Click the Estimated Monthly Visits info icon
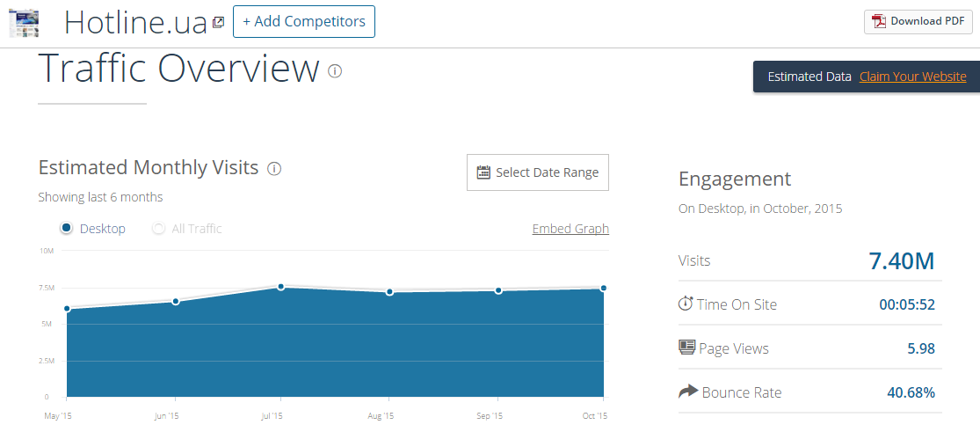Screen dimensions: 980x432 click(274, 168)
